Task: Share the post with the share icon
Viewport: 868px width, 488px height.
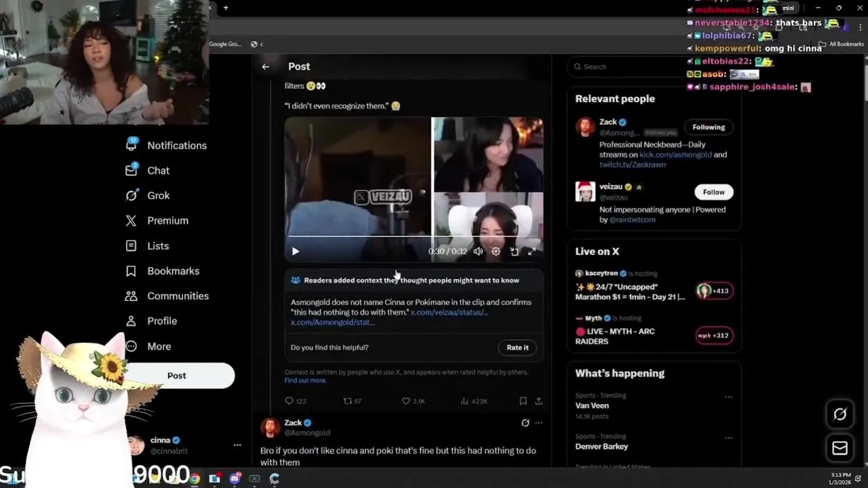Action: click(538, 401)
